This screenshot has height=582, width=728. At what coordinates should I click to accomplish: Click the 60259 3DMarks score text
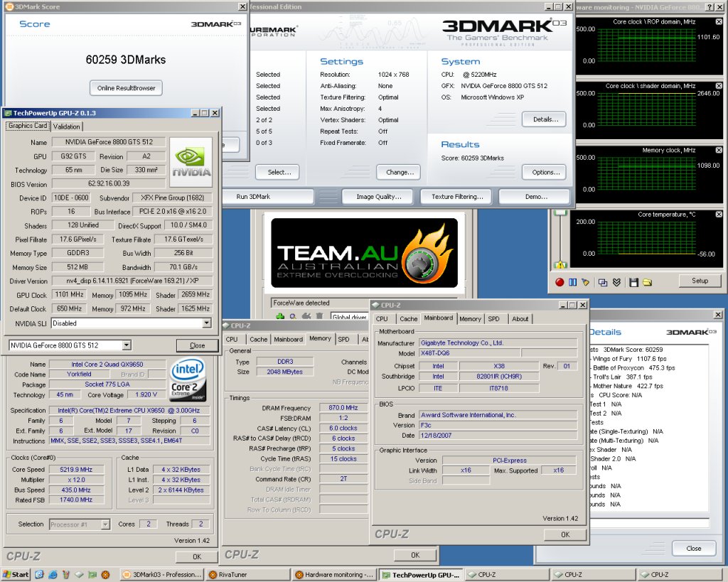[125, 60]
